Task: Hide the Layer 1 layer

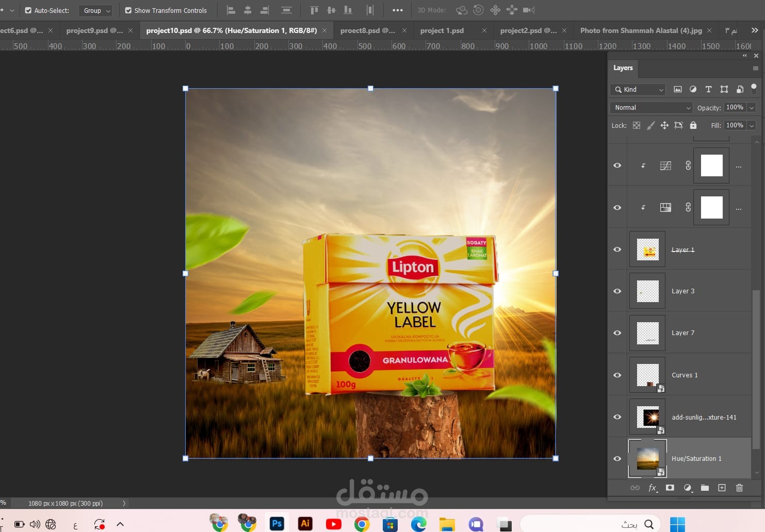Action: pos(617,250)
